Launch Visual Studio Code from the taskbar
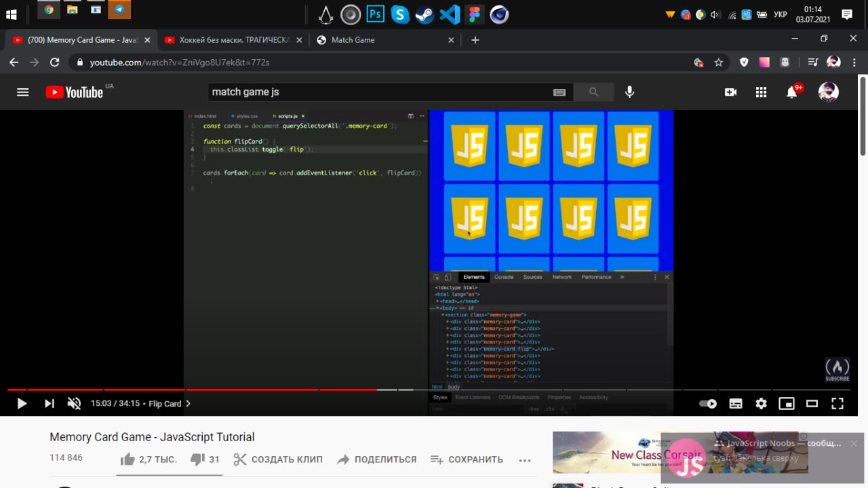This screenshot has height=488, width=868. pyautogui.click(x=450, y=14)
